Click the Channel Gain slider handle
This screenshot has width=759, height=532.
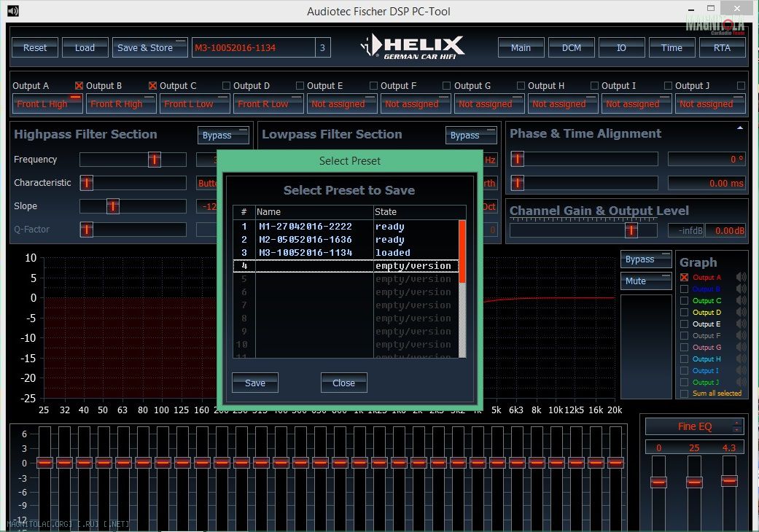[x=631, y=230]
